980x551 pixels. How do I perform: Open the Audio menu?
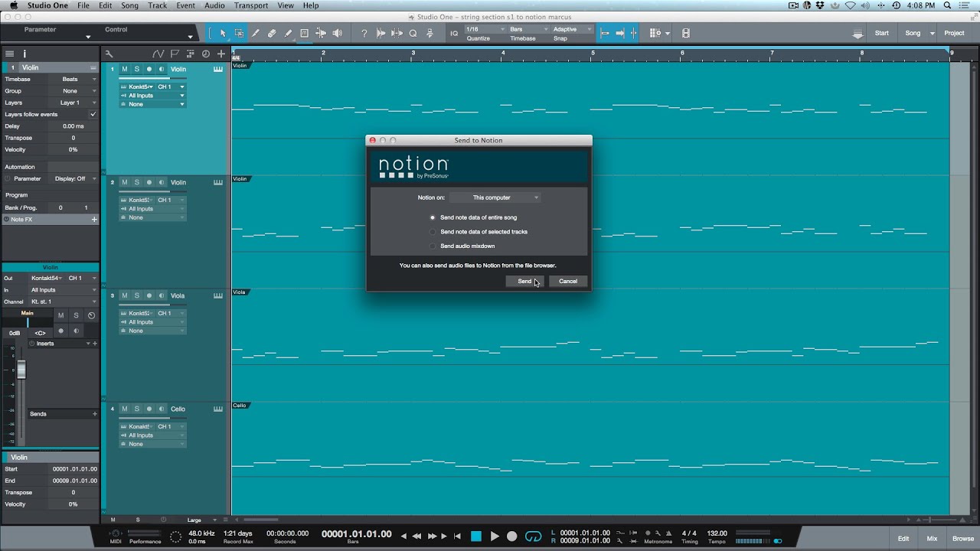coord(214,5)
